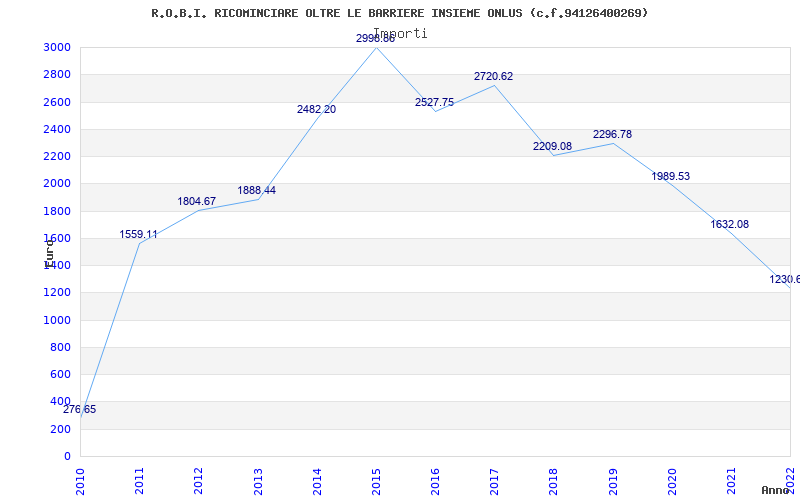800x500 pixels.
Task: Select the 2209.08 data label
Action: tap(553, 146)
